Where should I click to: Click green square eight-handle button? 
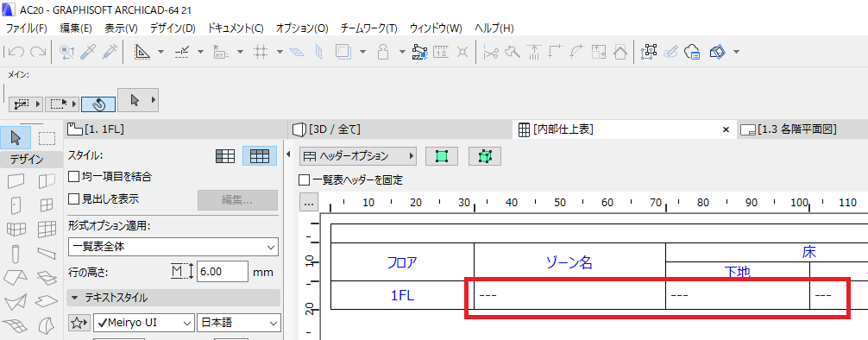click(x=485, y=156)
